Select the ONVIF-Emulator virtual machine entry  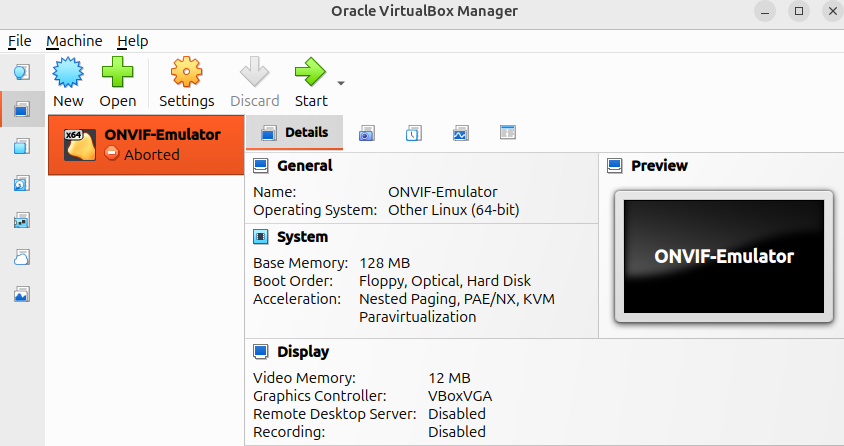(146, 144)
